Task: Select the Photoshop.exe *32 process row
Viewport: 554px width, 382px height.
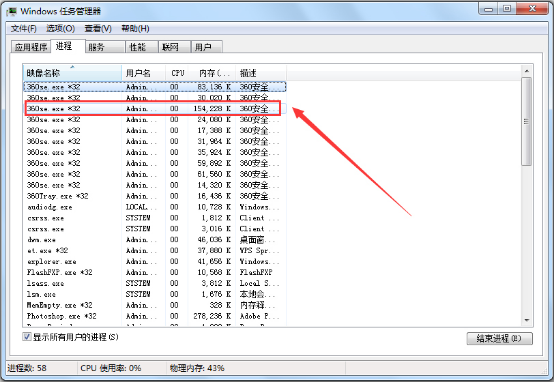Action: tap(155, 316)
